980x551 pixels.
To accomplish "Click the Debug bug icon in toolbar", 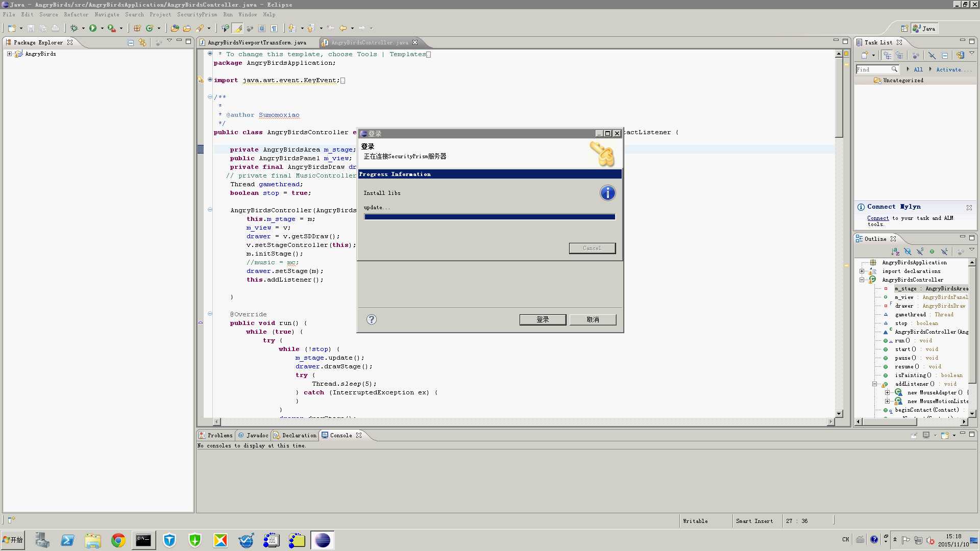I will click(x=75, y=29).
